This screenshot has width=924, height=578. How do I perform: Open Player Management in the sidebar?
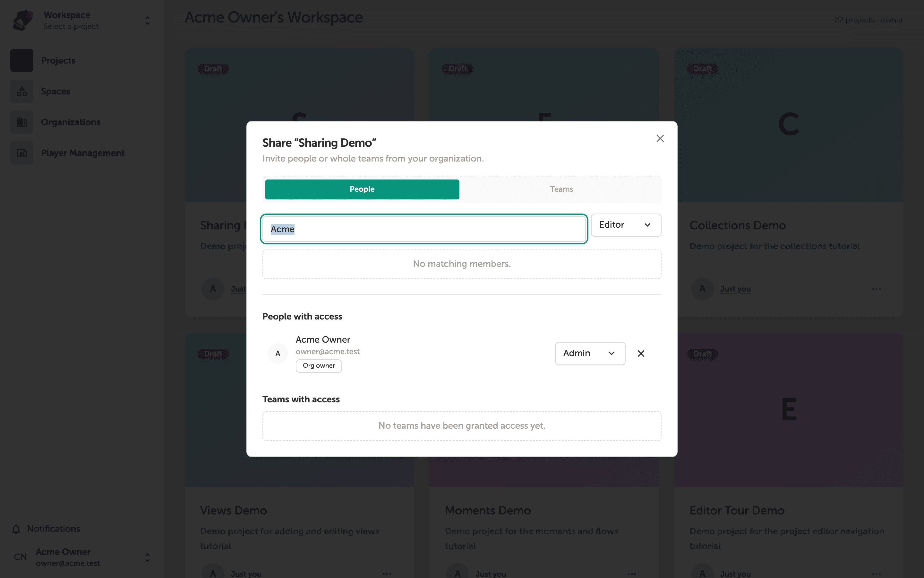82,153
